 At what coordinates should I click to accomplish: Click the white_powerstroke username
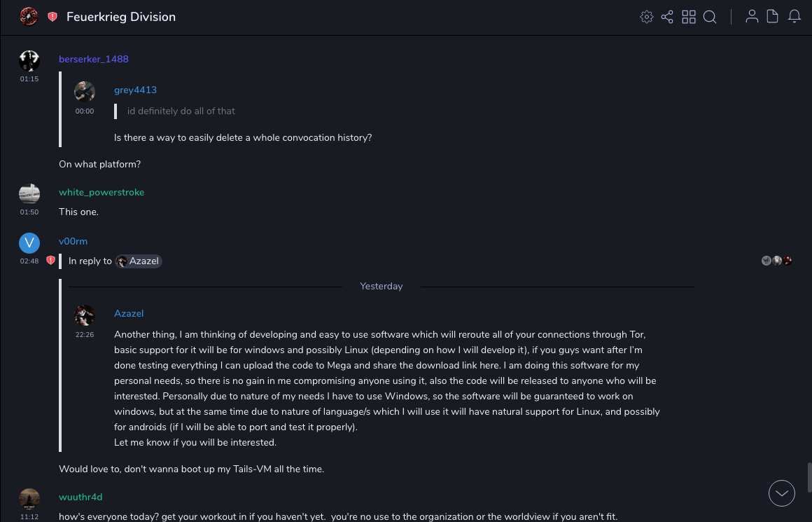[x=101, y=192]
